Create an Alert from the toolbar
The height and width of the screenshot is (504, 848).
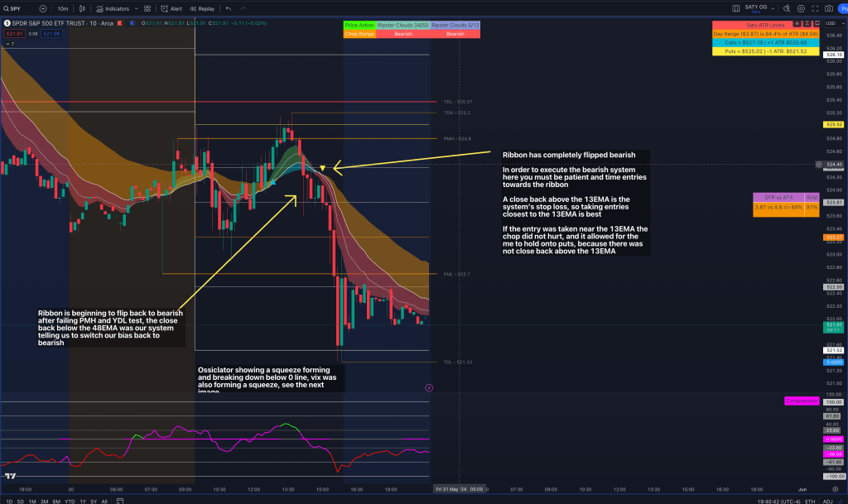click(x=171, y=8)
